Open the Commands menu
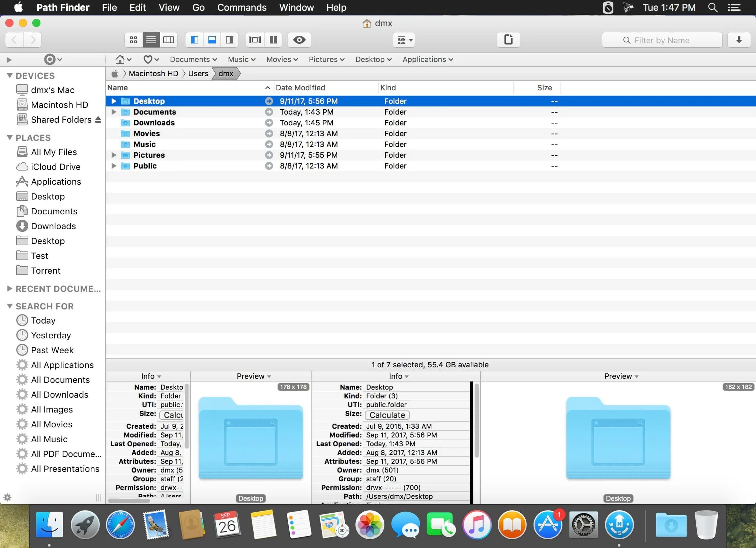The width and height of the screenshot is (756, 548). [242, 7]
